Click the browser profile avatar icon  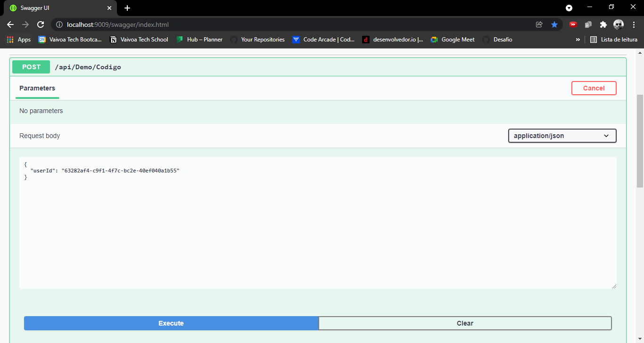point(619,24)
